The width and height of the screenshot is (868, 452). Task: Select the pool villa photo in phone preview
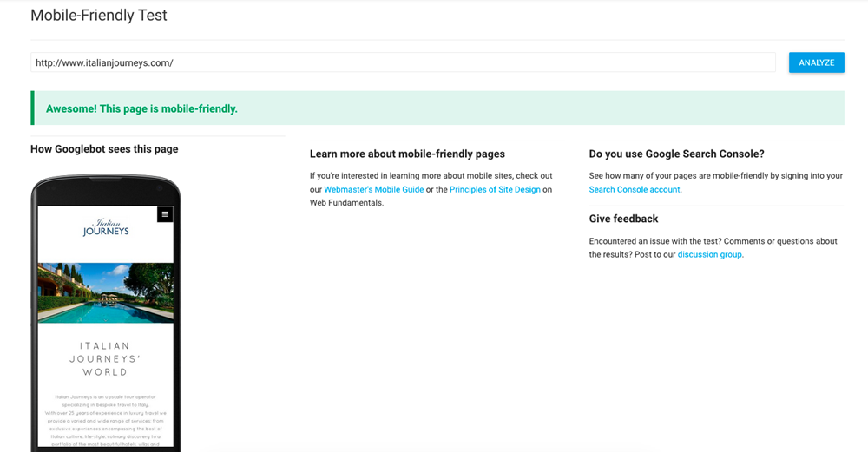105,292
